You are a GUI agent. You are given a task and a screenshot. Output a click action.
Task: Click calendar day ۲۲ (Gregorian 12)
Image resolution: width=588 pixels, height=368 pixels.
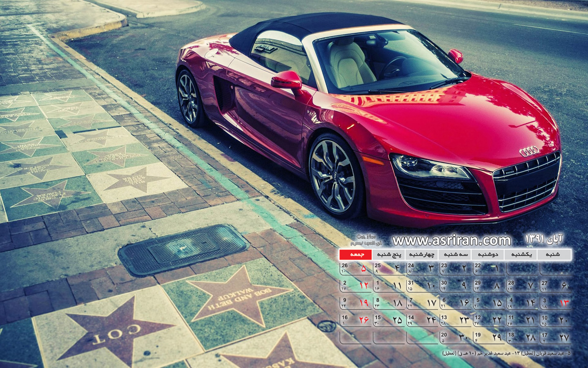489,320
